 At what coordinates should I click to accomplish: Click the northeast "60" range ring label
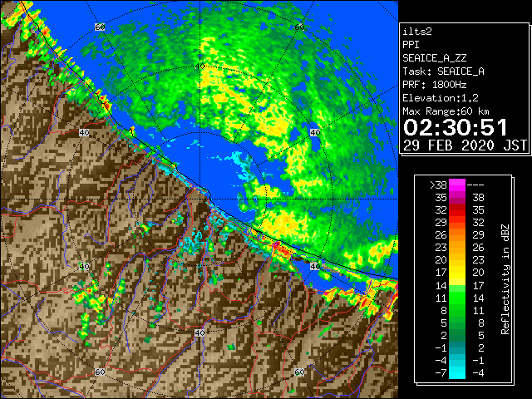[299, 27]
